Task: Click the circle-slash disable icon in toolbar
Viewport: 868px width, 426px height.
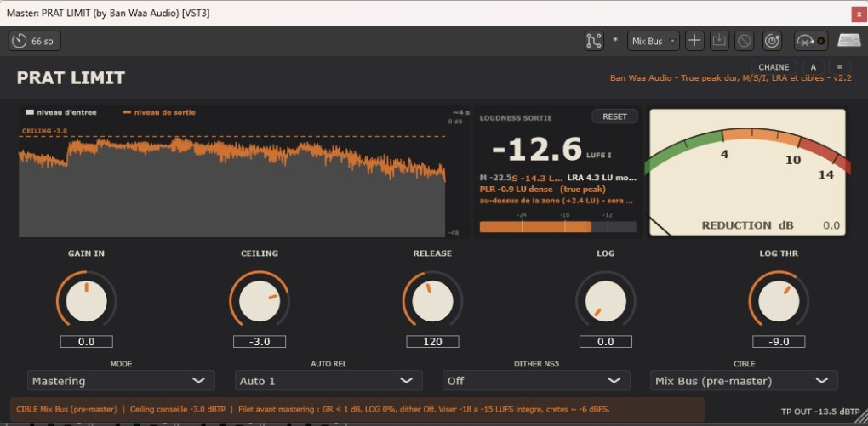Action: pyautogui.click(x=744, y=41)
